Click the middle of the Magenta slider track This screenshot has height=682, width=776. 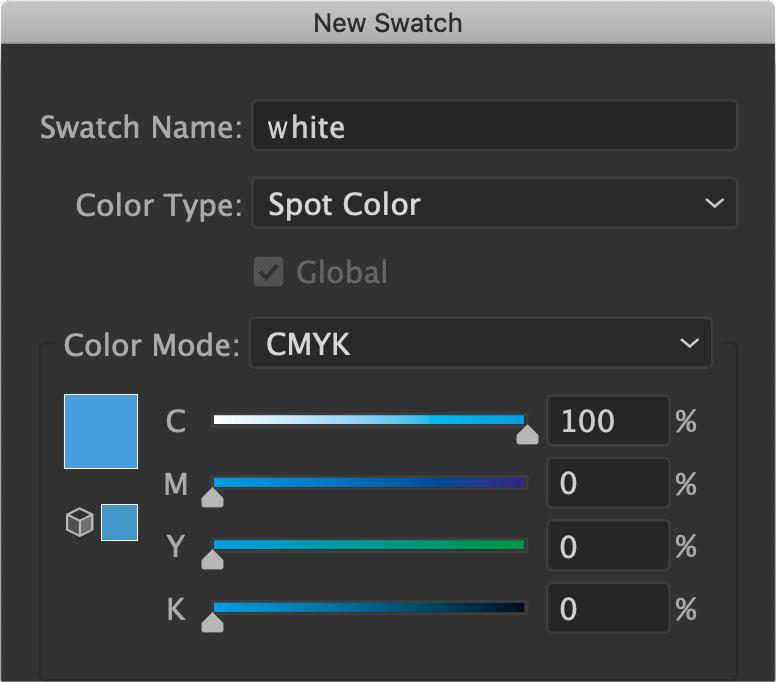click(x=369, y=483)
